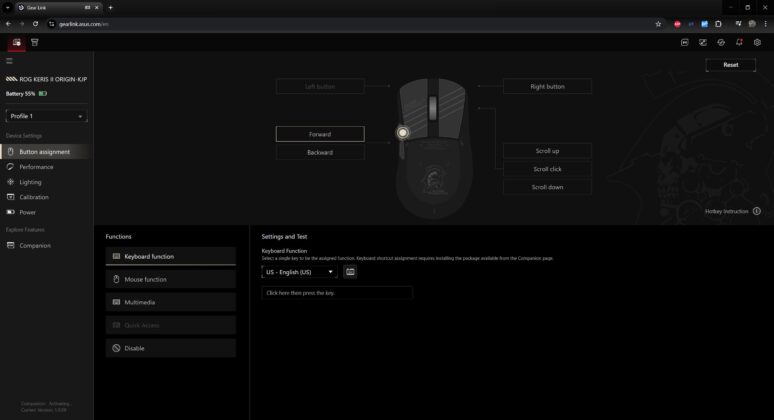Select Multimedia function option
This screenshot has height=420, width=774.
170,302
